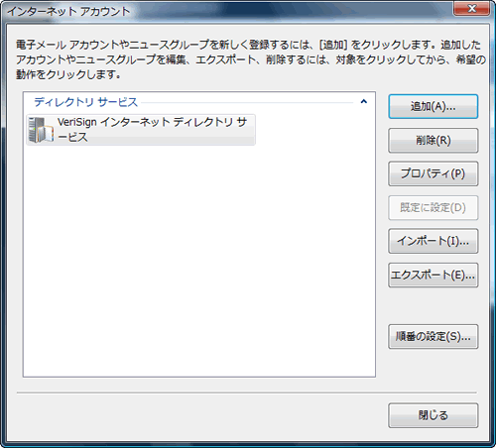Click the ディレクトリ サービス group header label
Viewport: 496px width, 448px height.
click(x=85, y=102)
